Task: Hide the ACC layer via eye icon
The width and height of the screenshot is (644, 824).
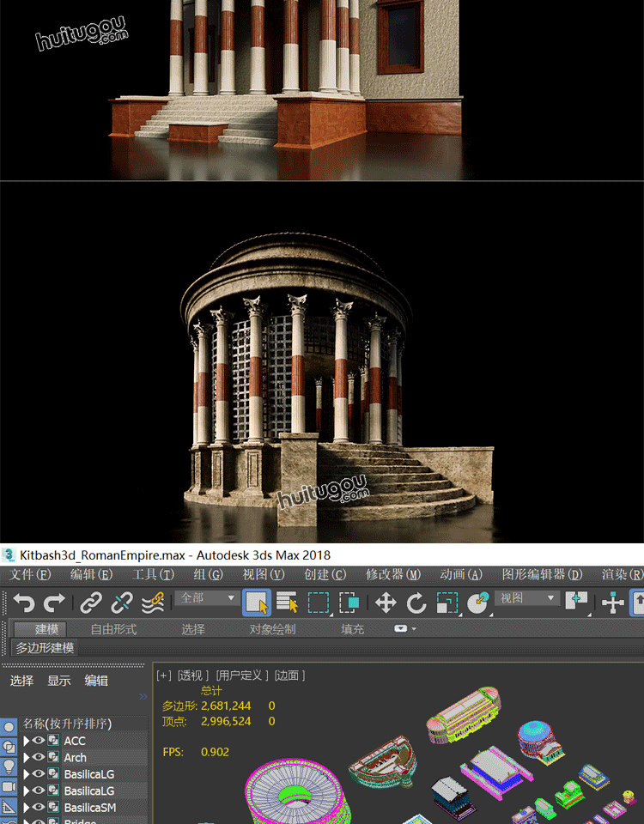Action: coord(39,741)
